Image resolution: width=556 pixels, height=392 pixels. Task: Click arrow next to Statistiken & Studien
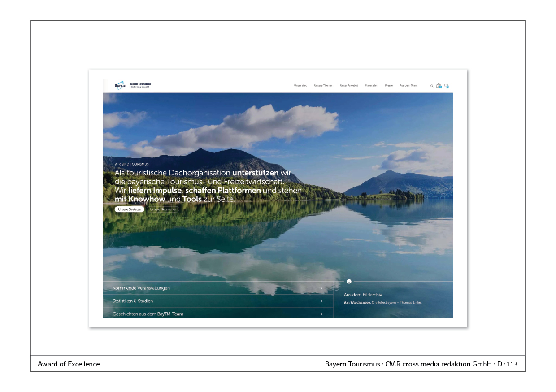[x=320, y=301]
